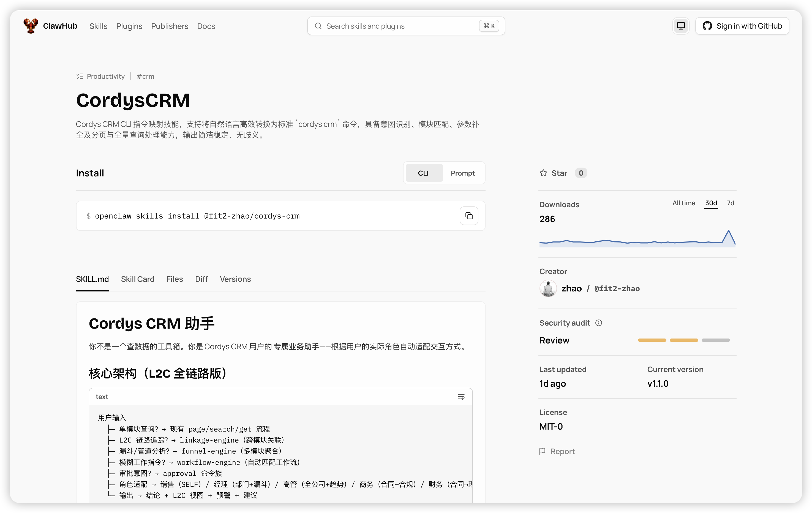Click the funnel-engine line in code block
The width and height of the screenshot is (812, 513).
[200, 451]
